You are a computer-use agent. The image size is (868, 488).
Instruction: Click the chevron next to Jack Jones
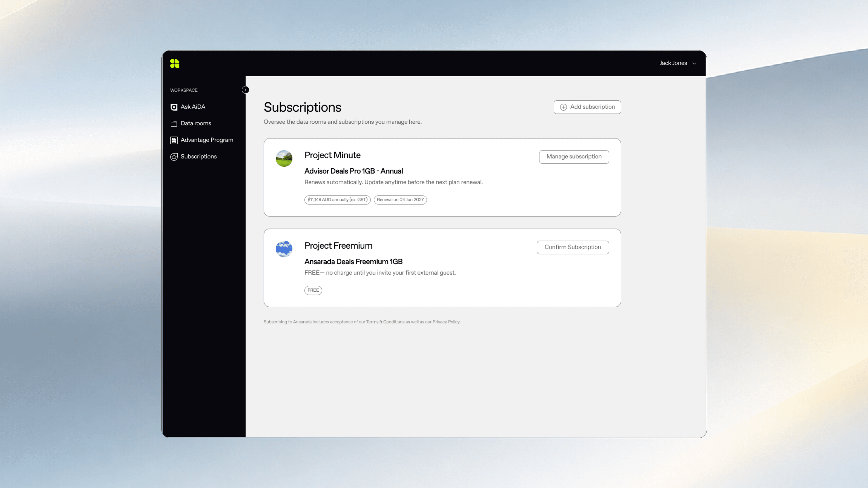pyautogui.click(x=694, y=63)
